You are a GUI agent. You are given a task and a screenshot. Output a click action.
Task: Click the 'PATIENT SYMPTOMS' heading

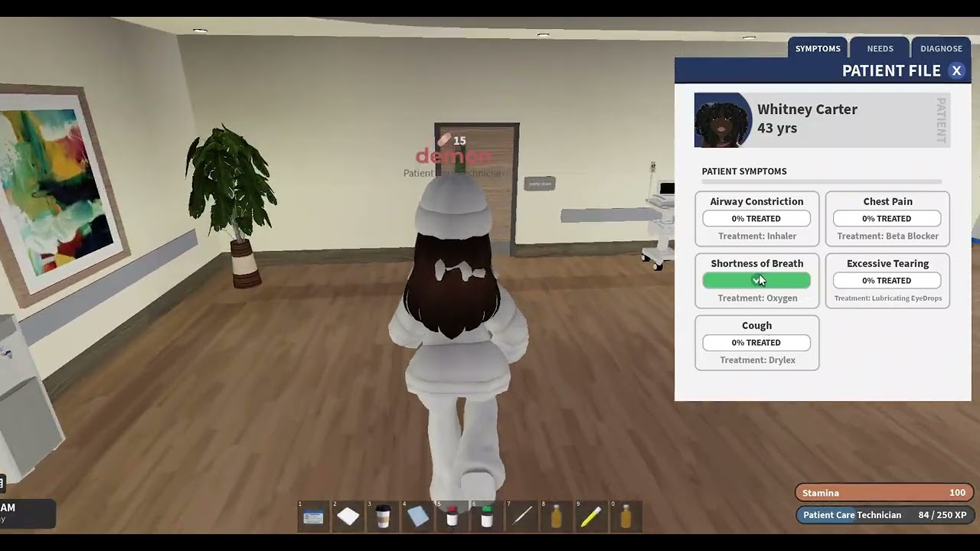(x=744, y=171)
